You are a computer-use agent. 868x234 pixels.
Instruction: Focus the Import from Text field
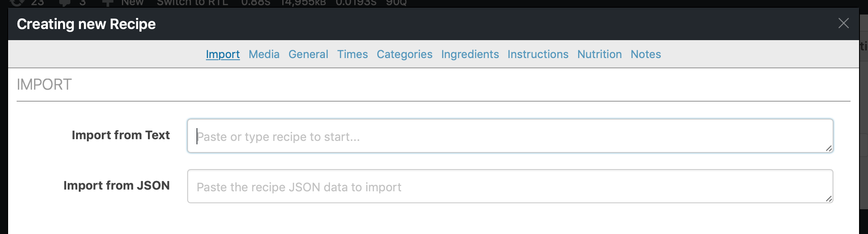[x=509, y=136]
